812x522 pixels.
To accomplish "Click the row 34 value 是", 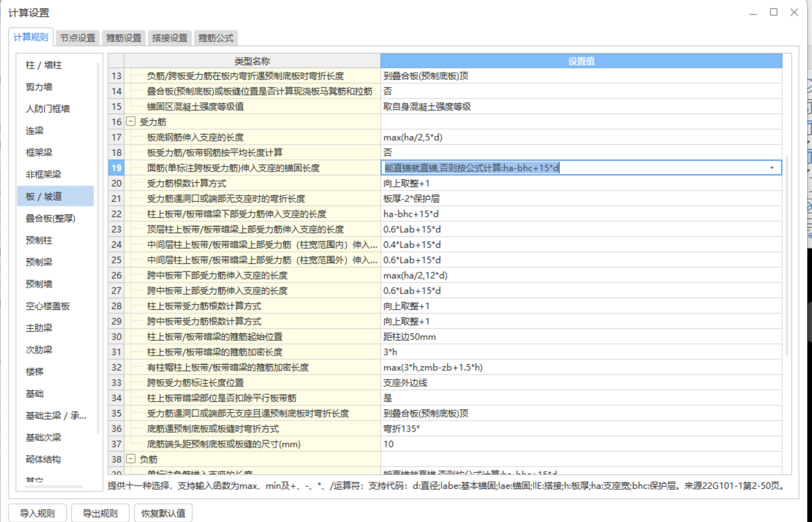I will (x=581, y=398).
